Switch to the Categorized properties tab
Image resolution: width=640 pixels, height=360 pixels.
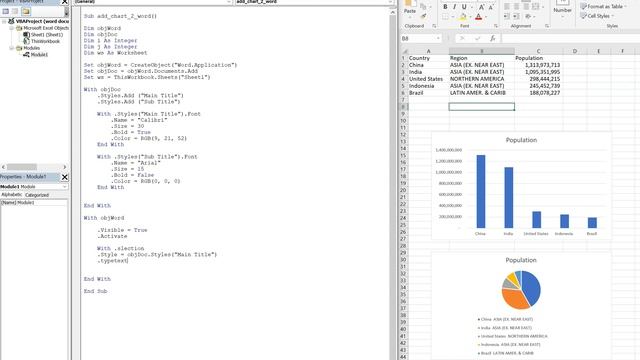pos(37,195)
